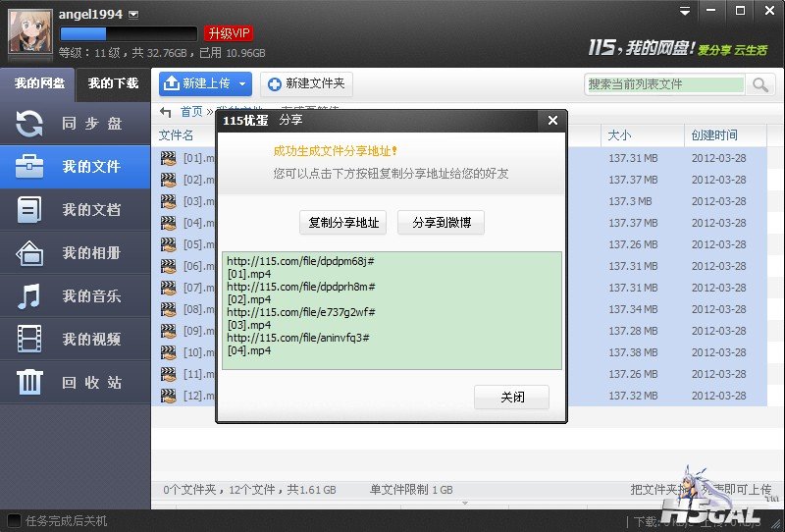Sort by the 创建时间 column header
The width and height of the screenshot is (785, 532).
(714, 135)
